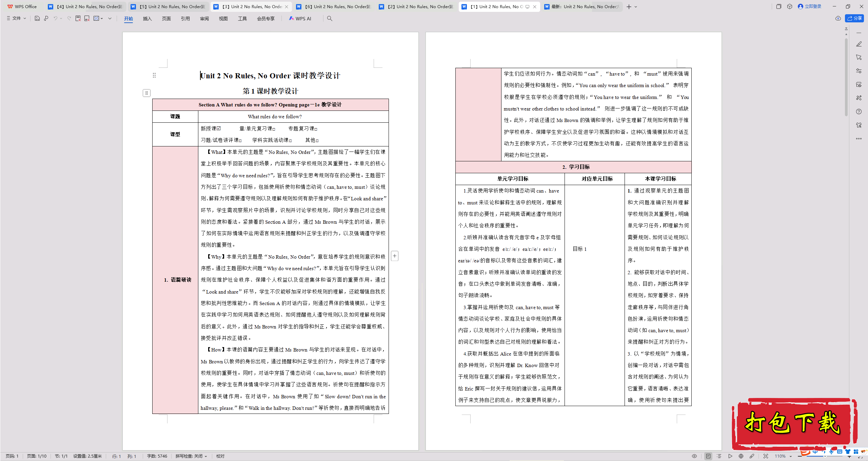Click the zoom out minus button
This screenshot has height=461, width=868.
click(800, 456)
